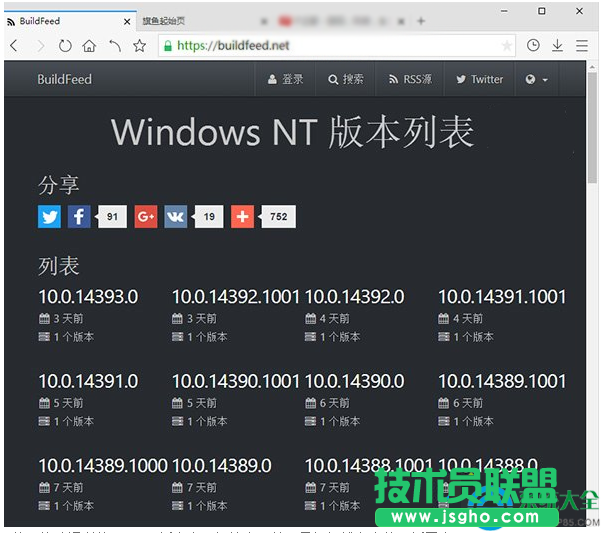Click the orange plus more-share icon
This screenshot has height=533, width=602.
[242, 217]
